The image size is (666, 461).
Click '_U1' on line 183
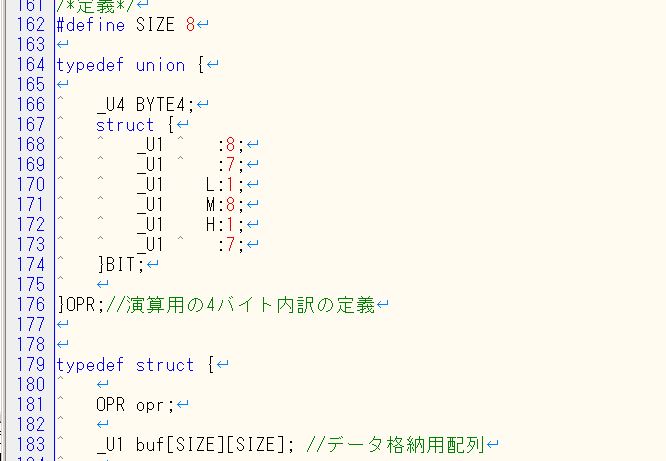[x=110, y=445]
